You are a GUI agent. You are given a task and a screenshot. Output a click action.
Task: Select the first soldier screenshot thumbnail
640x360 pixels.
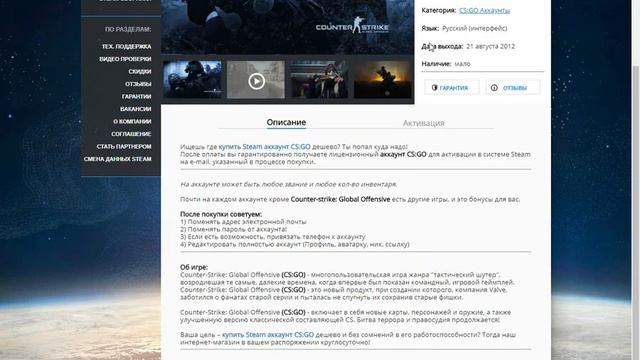tap(192, 79)
